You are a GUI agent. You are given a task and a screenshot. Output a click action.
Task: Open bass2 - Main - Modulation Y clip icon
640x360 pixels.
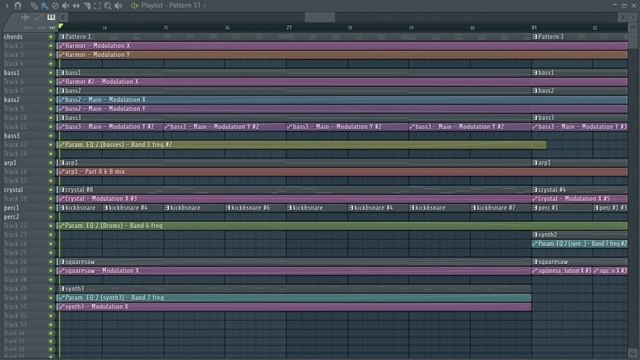click(62, 109)
